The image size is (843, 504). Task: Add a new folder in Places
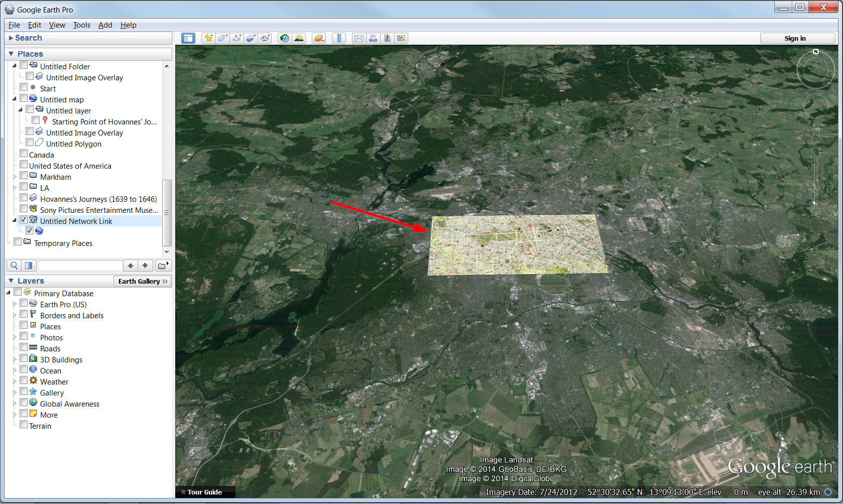pyautogui.click(x=163, y=266)
